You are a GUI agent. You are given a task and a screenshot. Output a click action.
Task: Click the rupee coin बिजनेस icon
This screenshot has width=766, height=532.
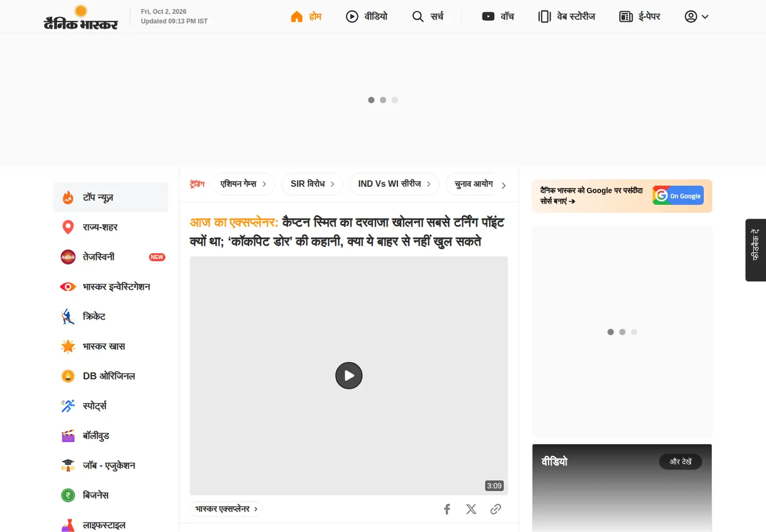[x=68, y=495]
